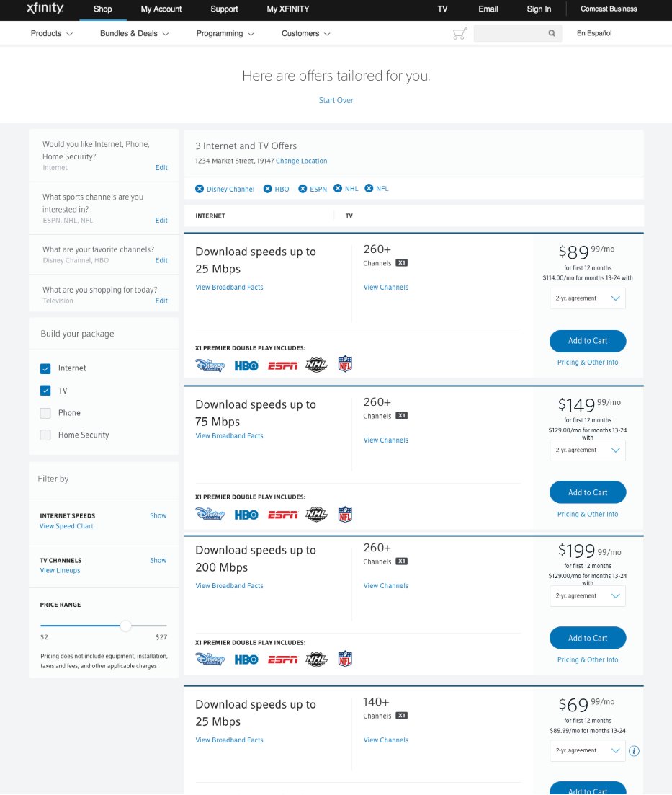The height and width of the screenshot is (795, 672).
Task: Expand the Bundles & Deals menu
Action: click(x=135, y=33)
